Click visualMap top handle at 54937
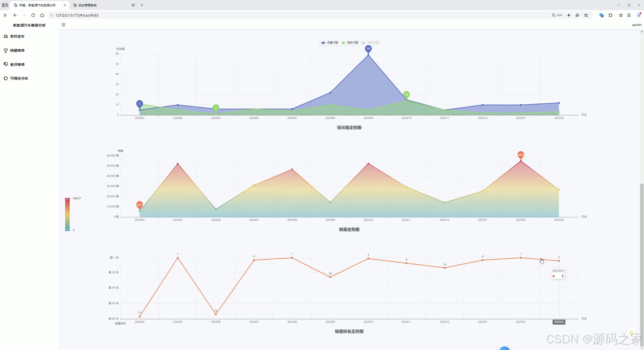The width and height of the screenshot is (644, 350). (x=67, y=199)
